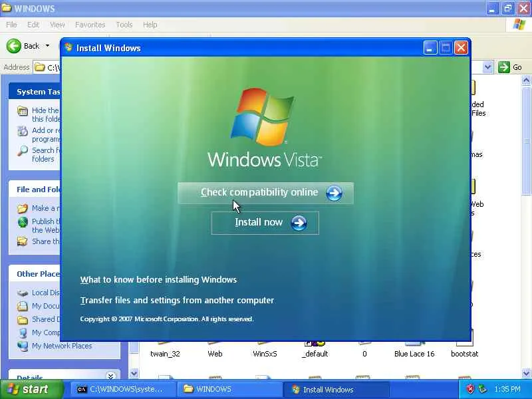Click Share this folder icon
Screen dimensions: 532x399
23,241
